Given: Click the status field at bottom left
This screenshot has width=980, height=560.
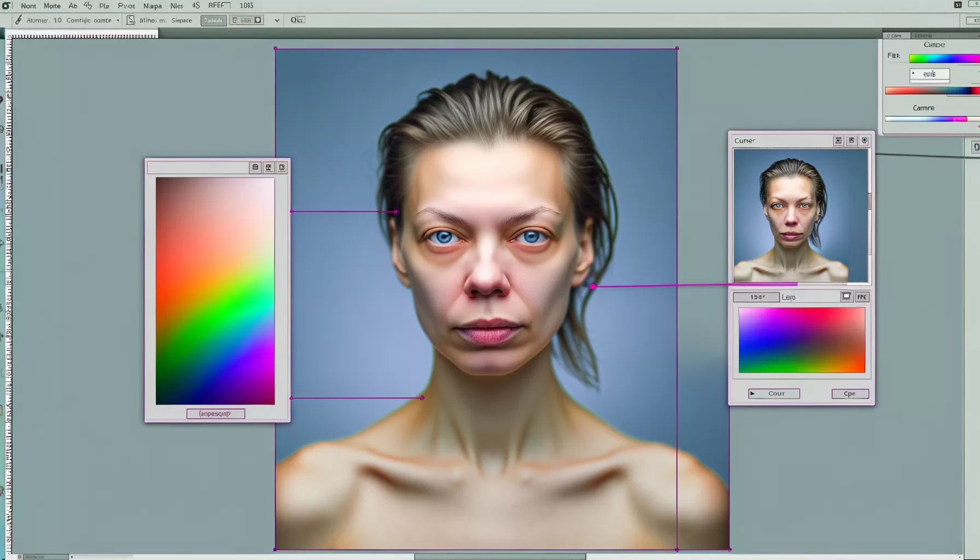Looking at the screenshot, I should pyautogui.click(x=46, y=557).
